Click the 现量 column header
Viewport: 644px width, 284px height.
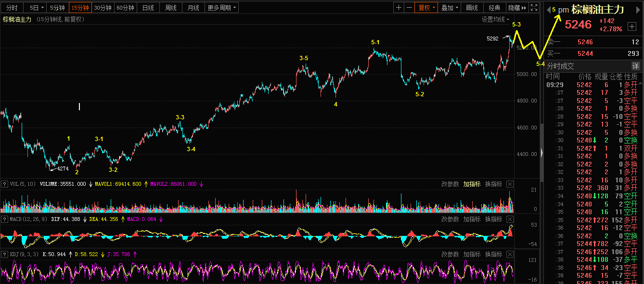[601, 77]
